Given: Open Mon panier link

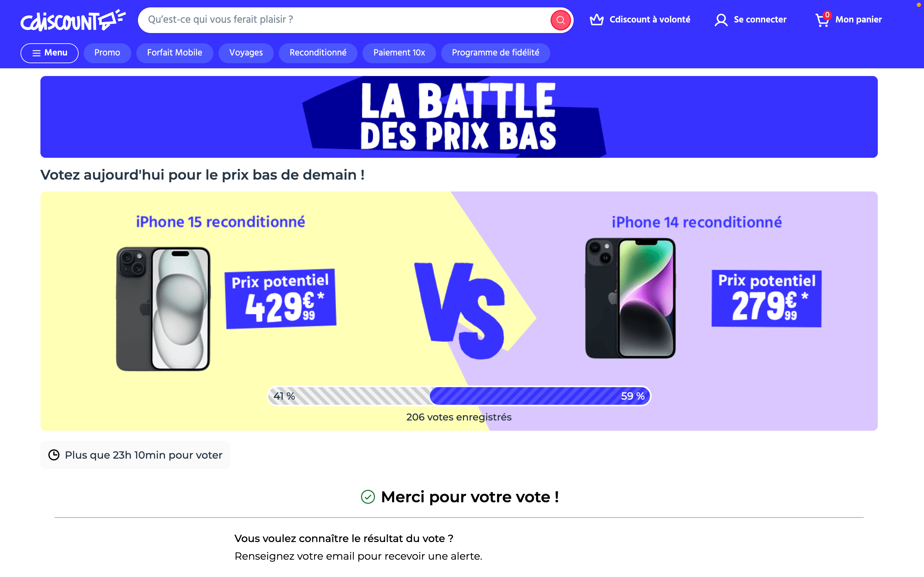Looking at the screenshot, I should click(858, 20).
